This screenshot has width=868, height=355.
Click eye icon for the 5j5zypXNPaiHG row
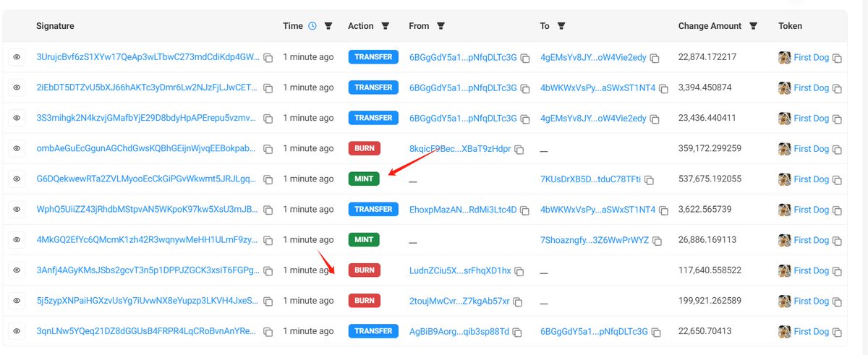coord(17,301)
